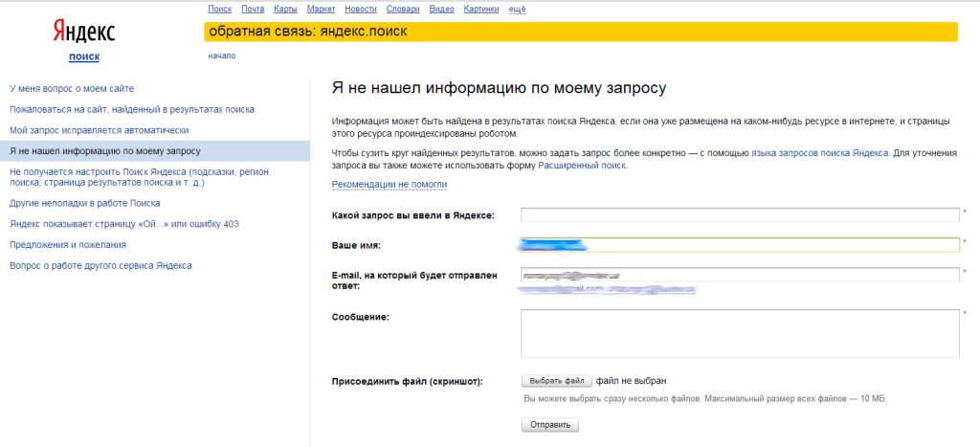This screenshot has width=980, height=447.
Task: Select 'Мой запрос исправляется автоматически' topic
Action: (100, 130)
